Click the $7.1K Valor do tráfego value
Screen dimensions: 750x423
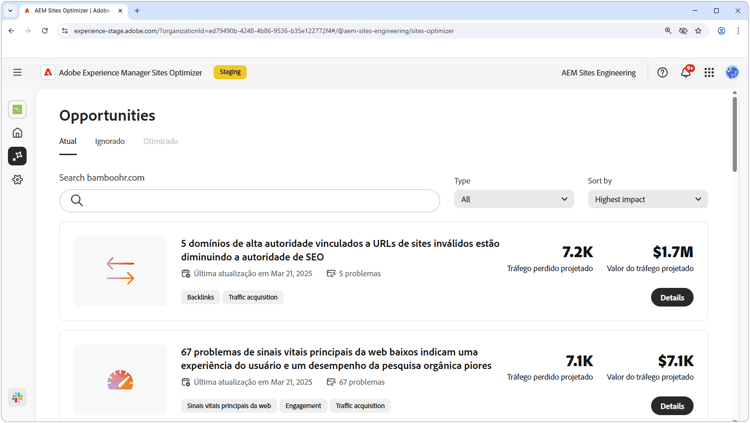pyautogui.click(x=675, y=360)
